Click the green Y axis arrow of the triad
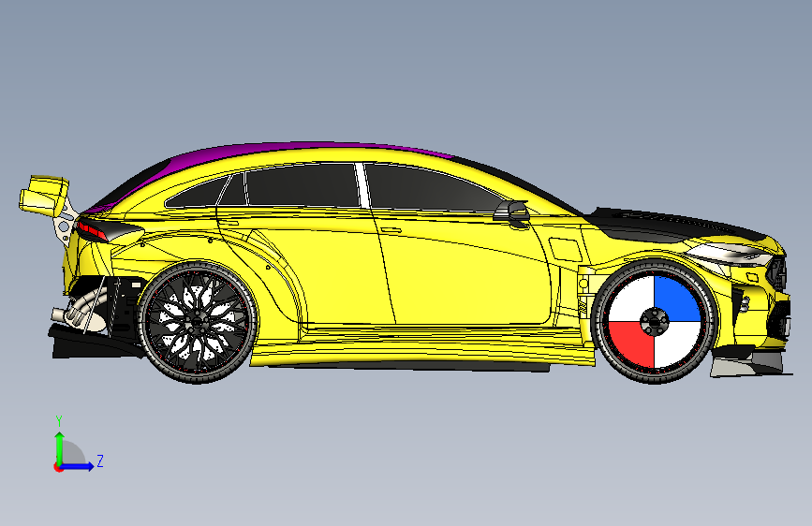The image size is (812, 526). point(60,447)
